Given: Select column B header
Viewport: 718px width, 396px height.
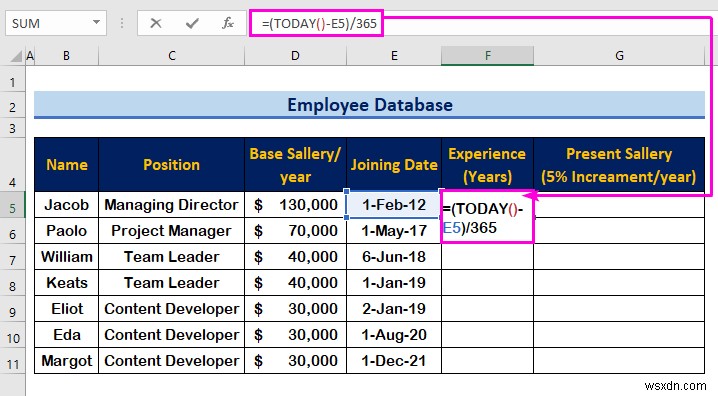Looking at the screenshot, I should click(x=66, y=56).
